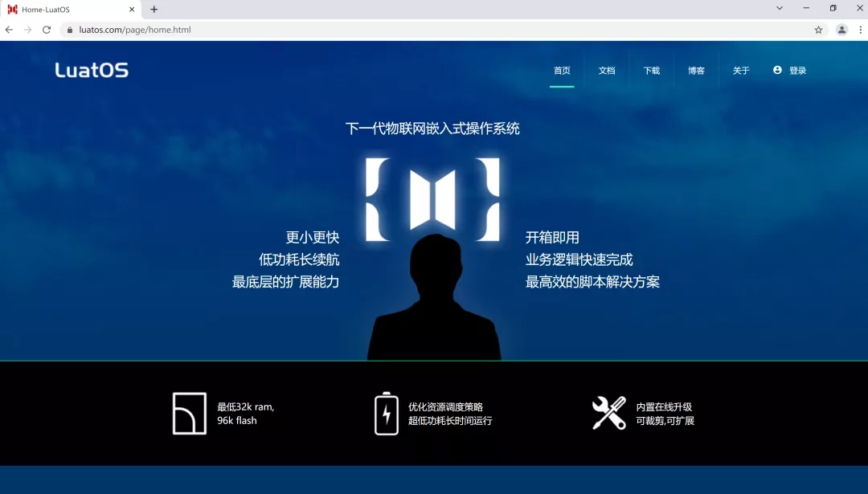The height and width of the screenshot is (494, 868).
Task: Click the text 低功耗长续航
Action: 299,259
